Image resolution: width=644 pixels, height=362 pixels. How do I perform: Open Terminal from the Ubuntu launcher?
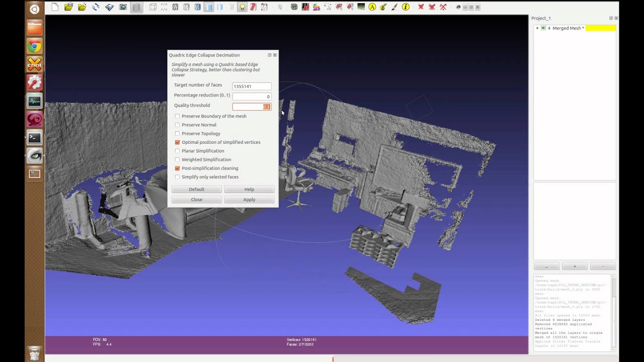34,137
